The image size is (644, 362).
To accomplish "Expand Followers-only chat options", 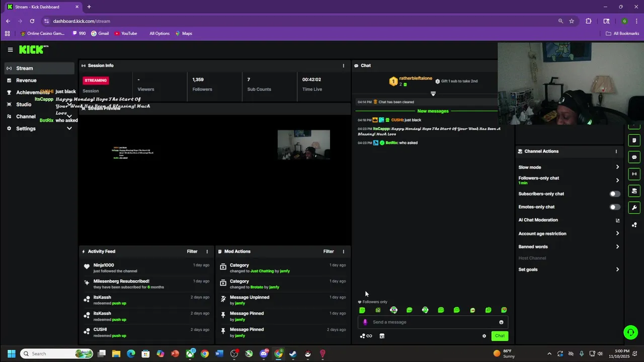I will 569,180.
